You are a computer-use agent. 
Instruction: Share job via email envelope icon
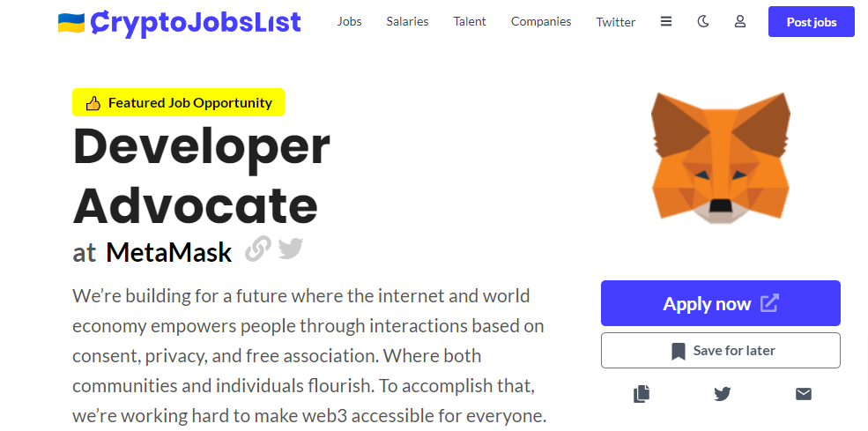[804, 394]
